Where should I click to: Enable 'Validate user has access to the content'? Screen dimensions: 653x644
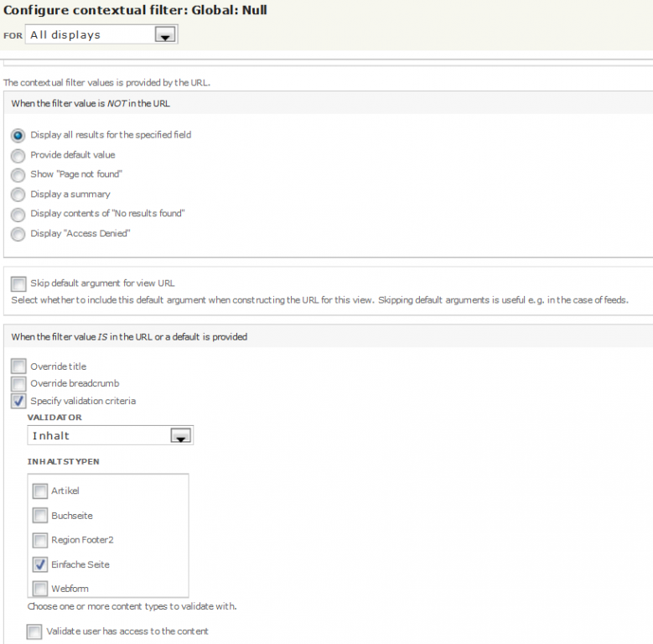pyautogui.click(x=34, y=631)
